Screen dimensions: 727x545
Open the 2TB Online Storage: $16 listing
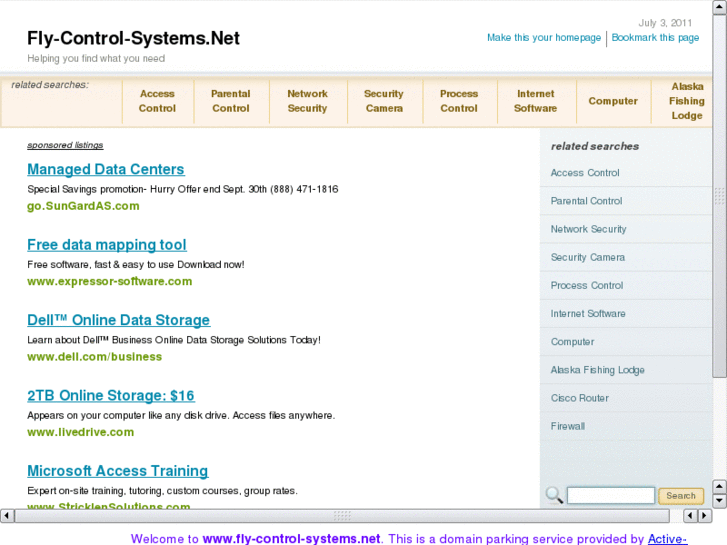111,396
